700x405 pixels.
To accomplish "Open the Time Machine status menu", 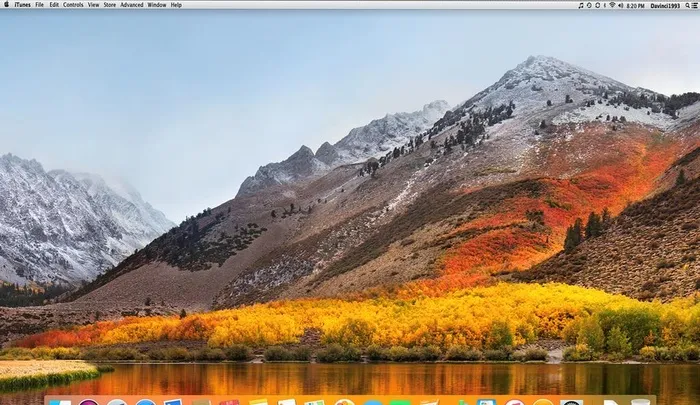I will pyautogui.click(x=589, y=6).
